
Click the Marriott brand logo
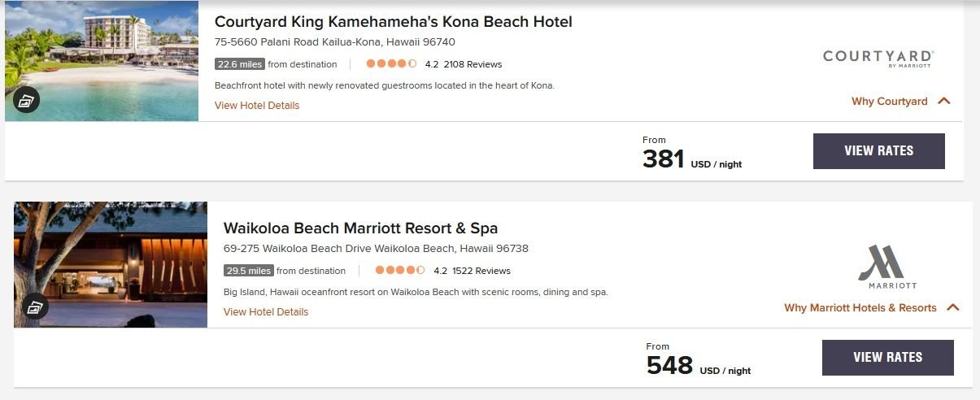point(887,267)
